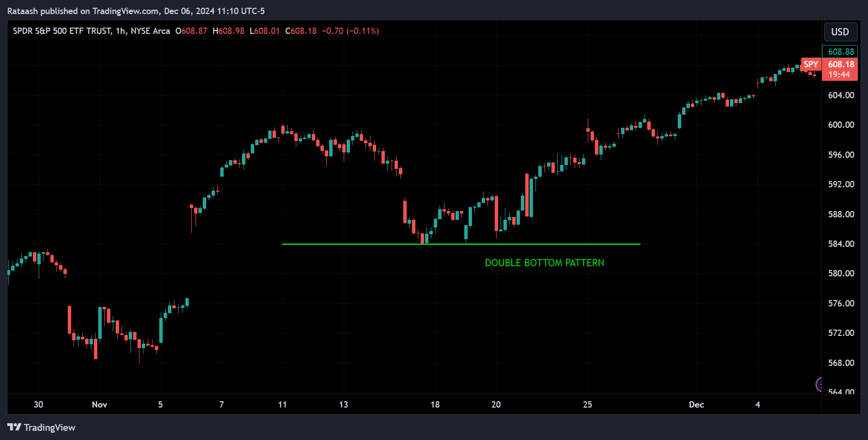Click the 568.00 price axis label
This screenshot has width=868, height=440.
[841, 363]
